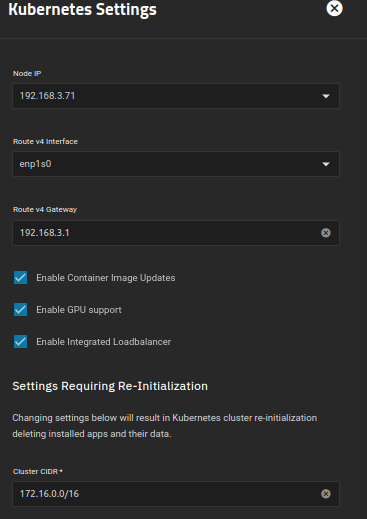The image size is (367, 519).
Task: Click the Route v4 Interface dropdown arrow
Action: [x=326, y=164]
